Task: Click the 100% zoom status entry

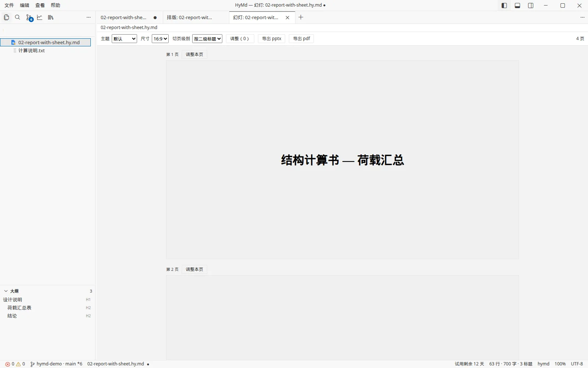Action: (x=560, y=364)
